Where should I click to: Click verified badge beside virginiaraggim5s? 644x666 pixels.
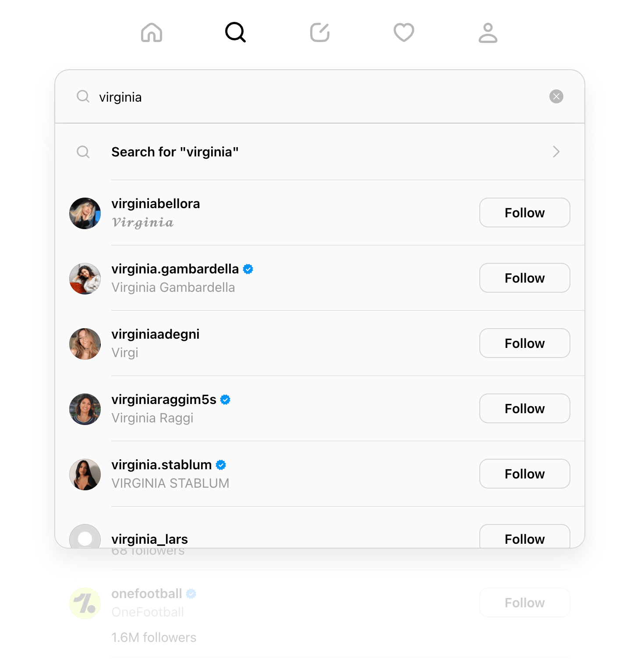[225, 400]
